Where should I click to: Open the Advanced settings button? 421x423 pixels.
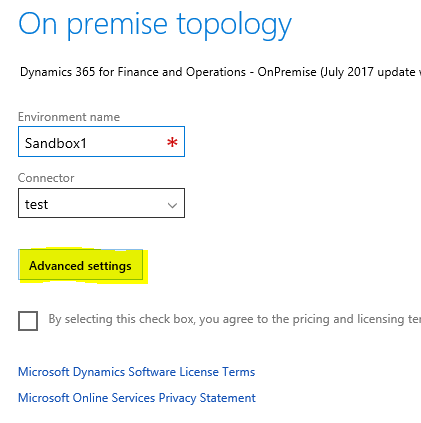click(x=80, y=265)
